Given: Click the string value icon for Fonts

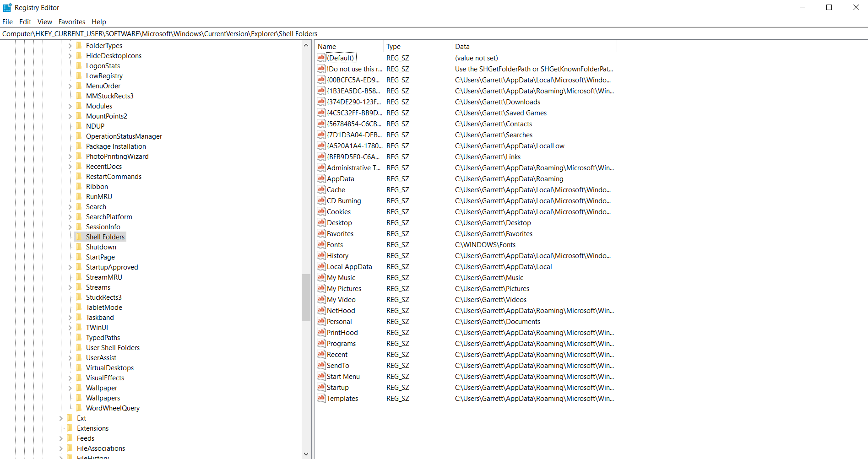Looking at the screenshot, I should pos(321,244).
